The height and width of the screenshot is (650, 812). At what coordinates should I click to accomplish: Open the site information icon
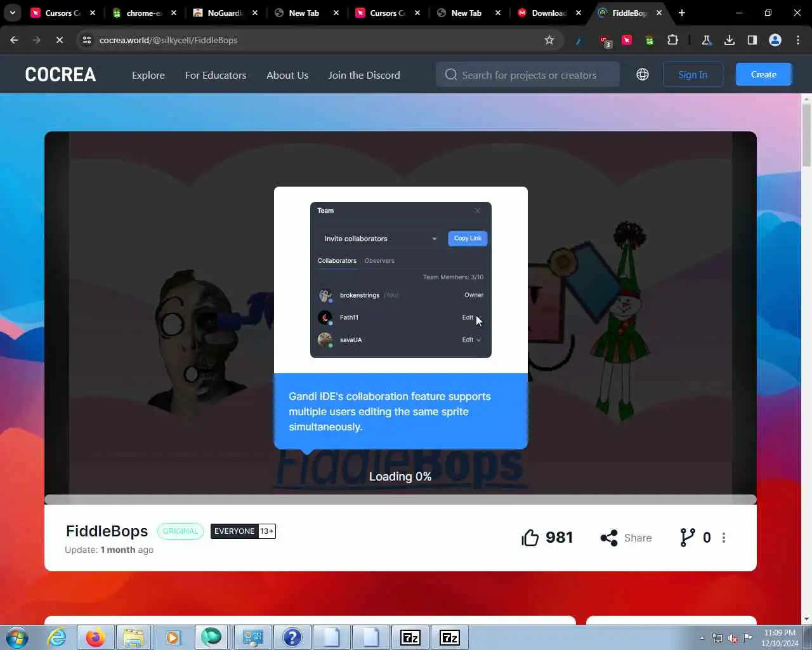86,40
